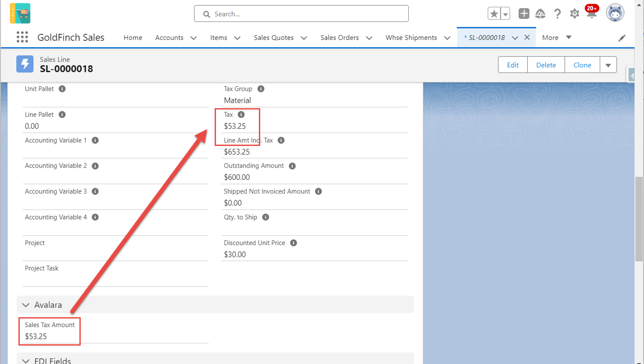Show info tooltip for Accounting Variable 4

(95, 217)
